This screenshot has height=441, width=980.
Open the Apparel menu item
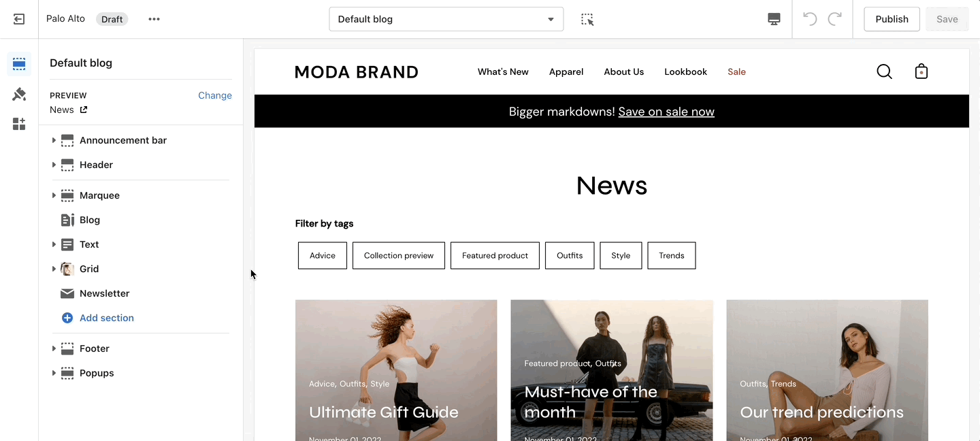click(566, 71)
